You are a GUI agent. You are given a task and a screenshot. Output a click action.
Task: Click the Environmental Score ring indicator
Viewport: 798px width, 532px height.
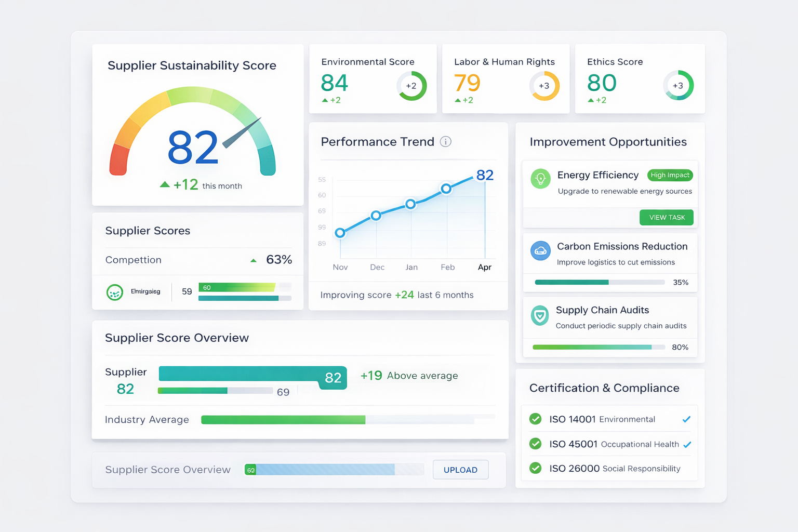tap(411, 86)
